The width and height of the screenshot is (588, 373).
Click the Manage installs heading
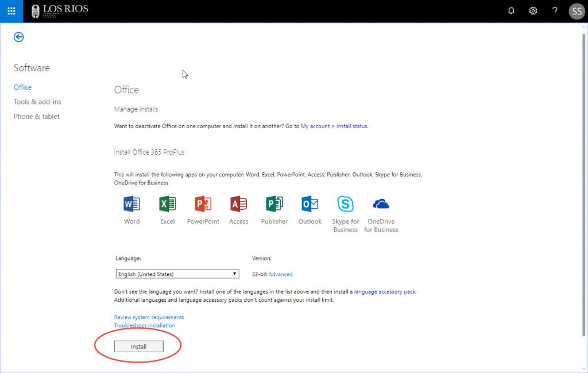136,109
